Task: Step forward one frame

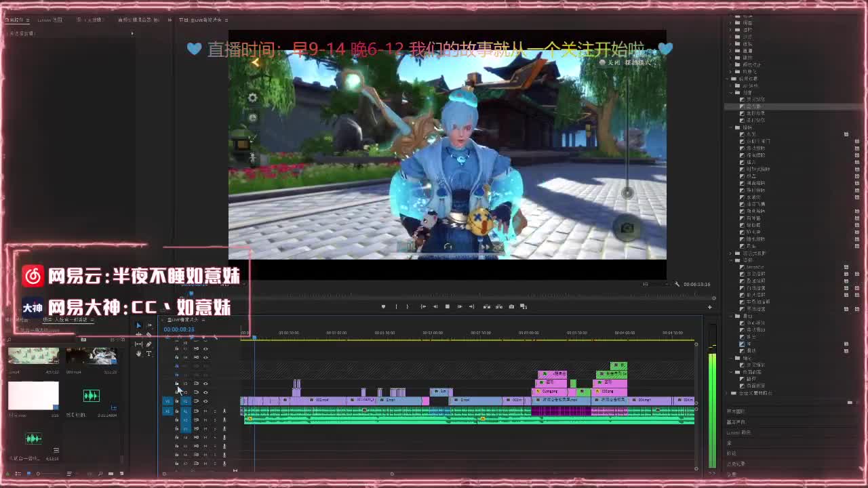Action: [460, 306]
